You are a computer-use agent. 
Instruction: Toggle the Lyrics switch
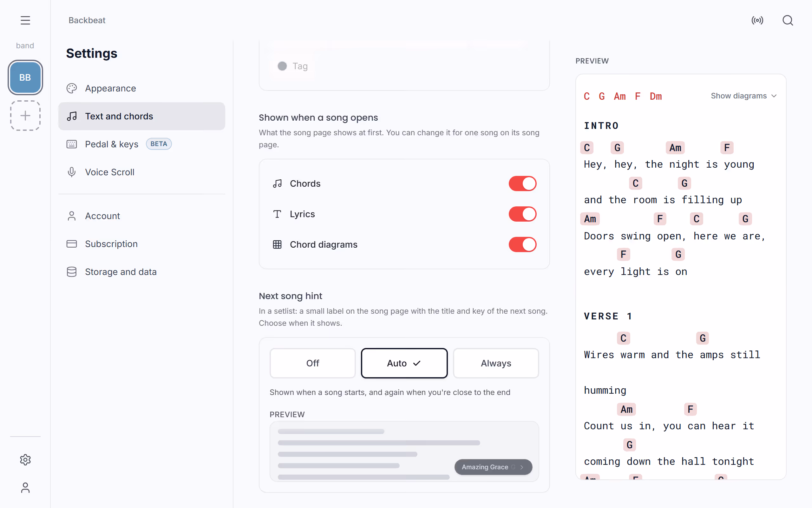522,214
